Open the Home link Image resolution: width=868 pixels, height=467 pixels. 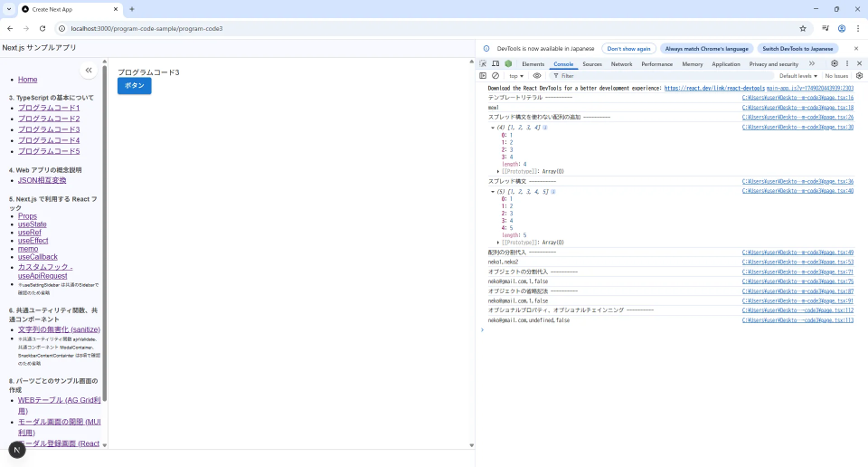click(x=28, y=80)
